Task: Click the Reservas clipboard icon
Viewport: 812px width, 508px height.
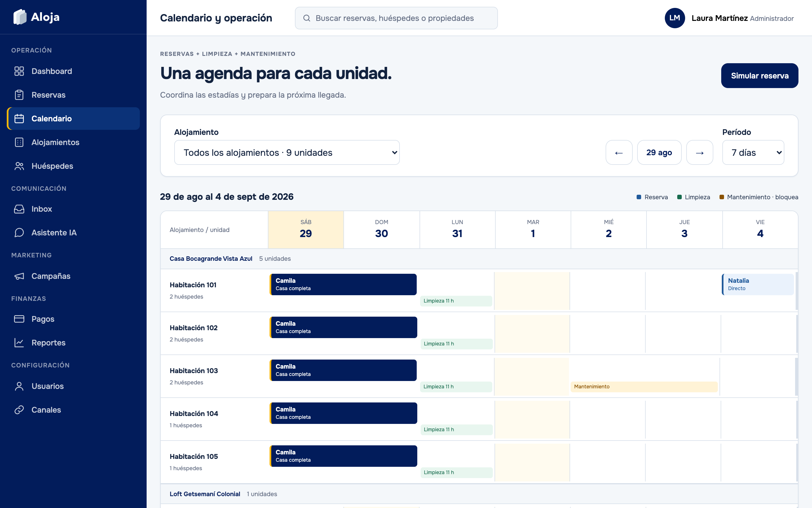Action: pyautogui.click(x=19, y=95)
